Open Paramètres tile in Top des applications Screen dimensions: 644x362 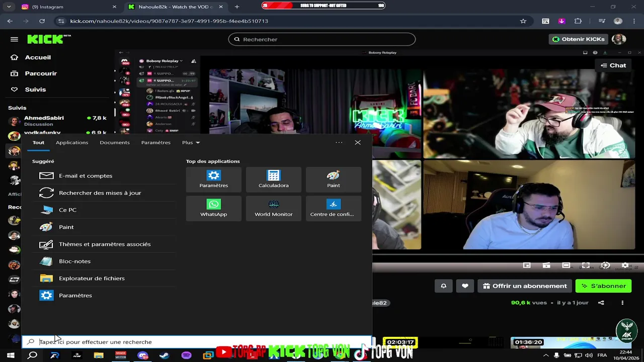click(x=213, y=179)
